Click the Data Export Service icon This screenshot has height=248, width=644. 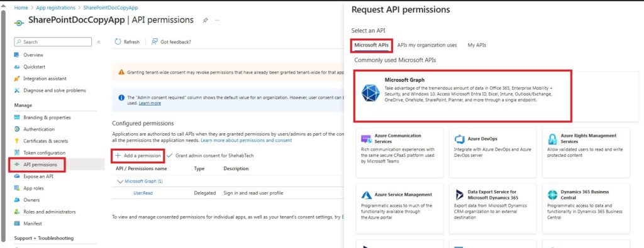[x=460, y=195]
